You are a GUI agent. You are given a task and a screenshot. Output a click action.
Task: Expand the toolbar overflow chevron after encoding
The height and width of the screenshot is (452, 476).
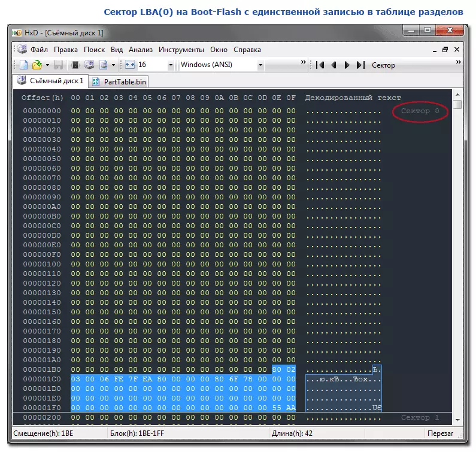click(303, 62)
